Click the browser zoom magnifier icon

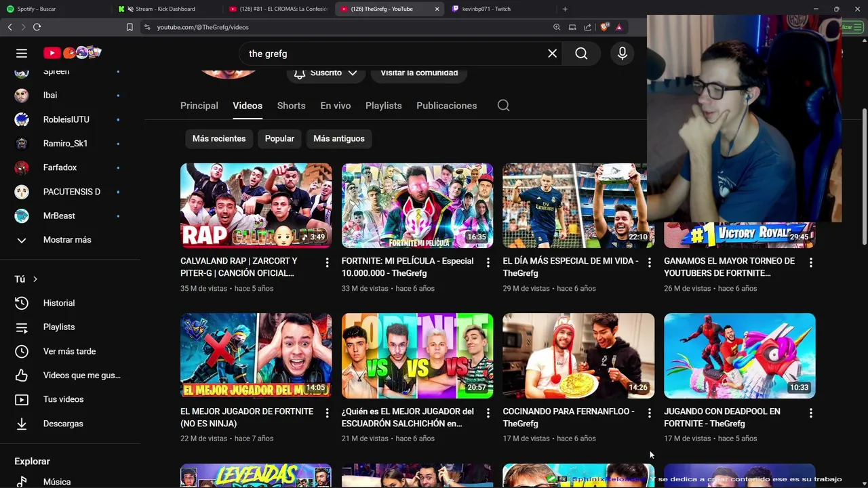coord(557,27)
